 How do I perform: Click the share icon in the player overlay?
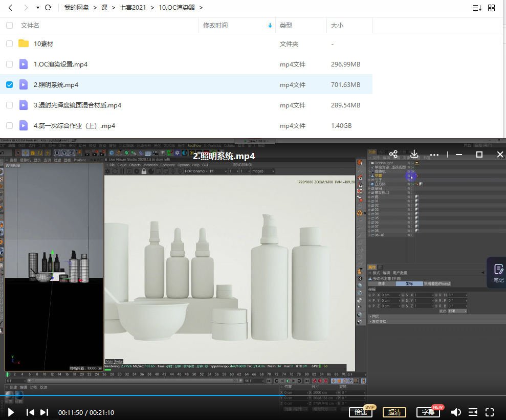[393, 154]
